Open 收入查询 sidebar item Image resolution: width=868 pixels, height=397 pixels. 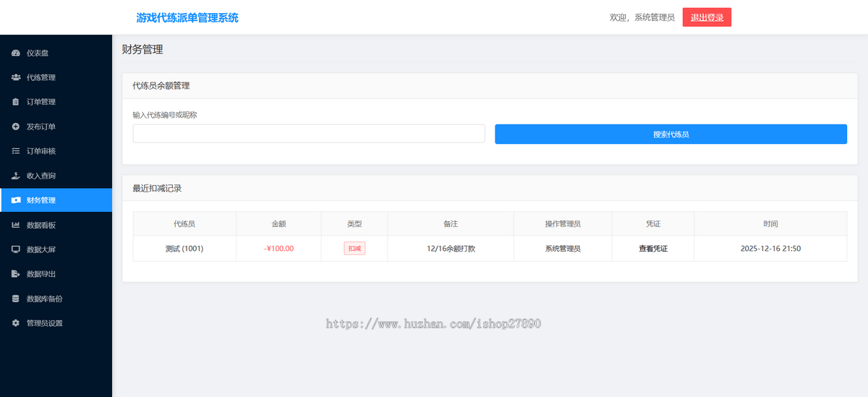tap(56, 176)
